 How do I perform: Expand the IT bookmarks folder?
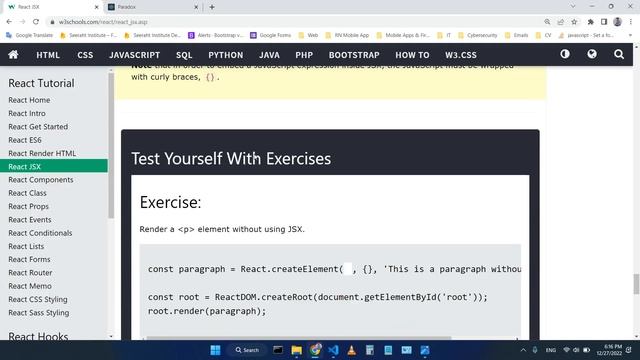click(444, 35)
